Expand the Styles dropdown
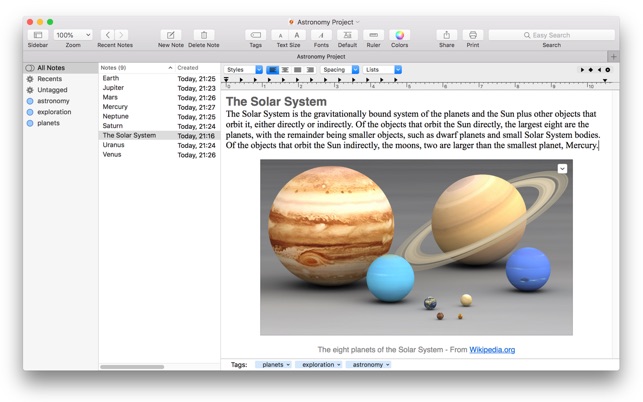 (244, 70)
